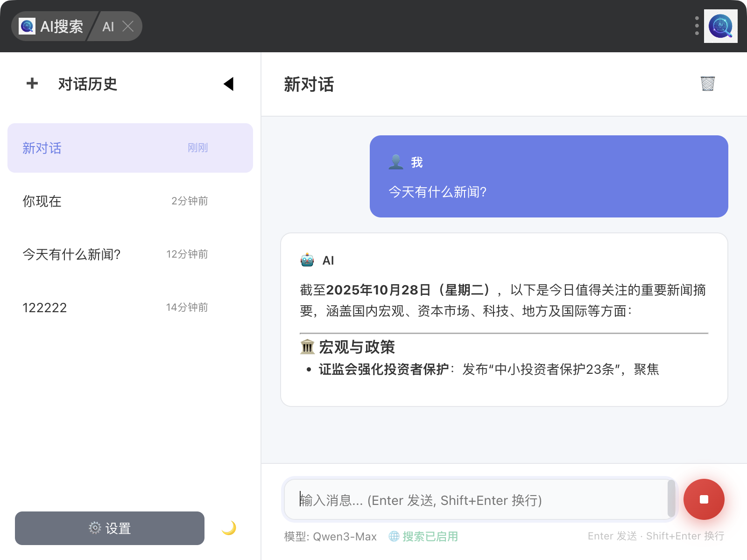Stop generation with the red stop button

pos(704,499)
